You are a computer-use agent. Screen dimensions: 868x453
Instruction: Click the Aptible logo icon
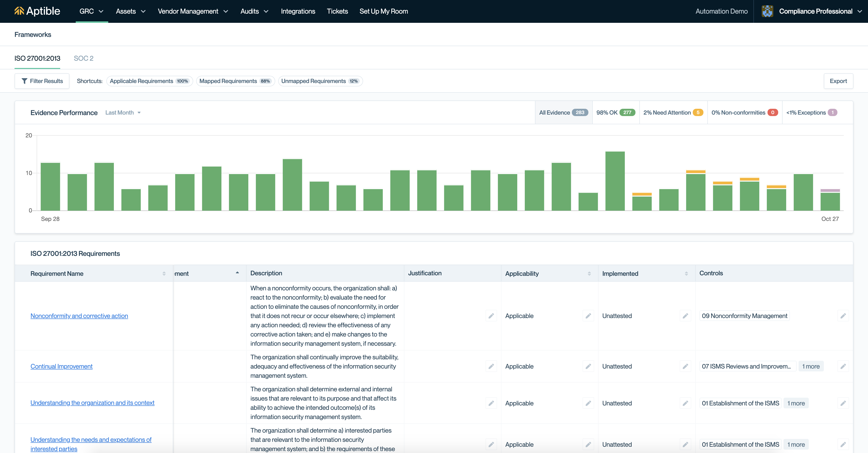pos(19,11)
